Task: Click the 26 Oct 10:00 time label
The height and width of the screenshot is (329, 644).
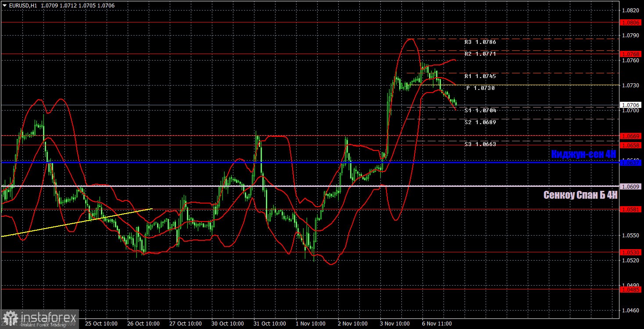Action: (x=143, y=324)
